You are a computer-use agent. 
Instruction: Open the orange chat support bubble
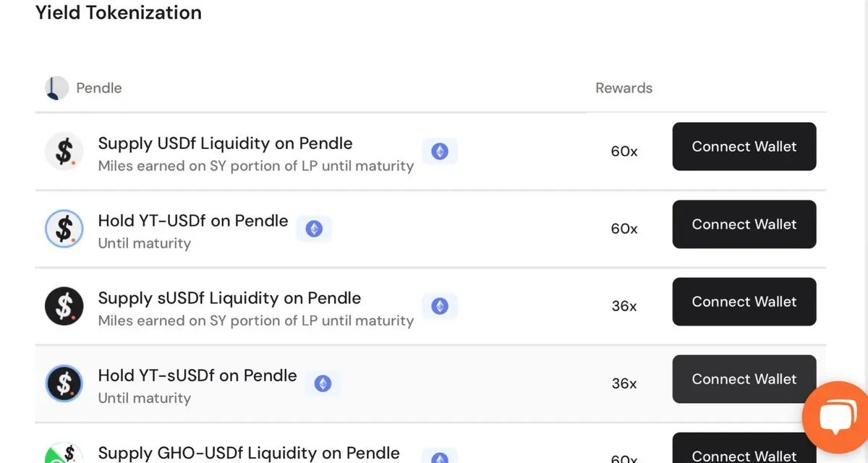[x=836, y=417]
